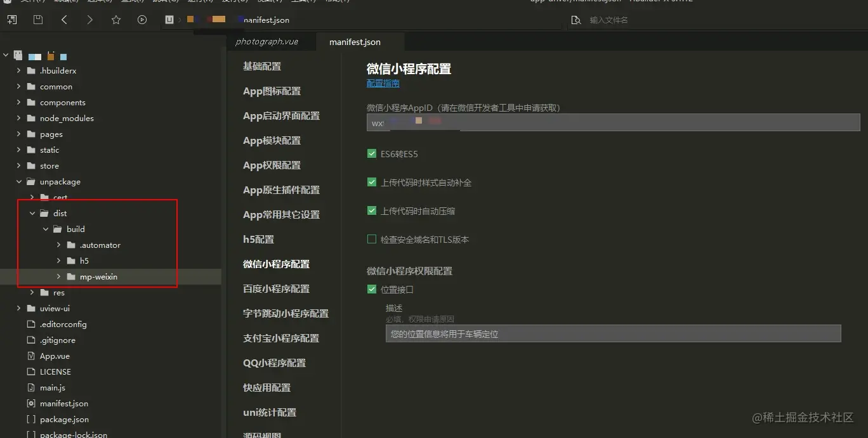Click the project root icon in tree

pyautogui.click(x=18, y=55)
